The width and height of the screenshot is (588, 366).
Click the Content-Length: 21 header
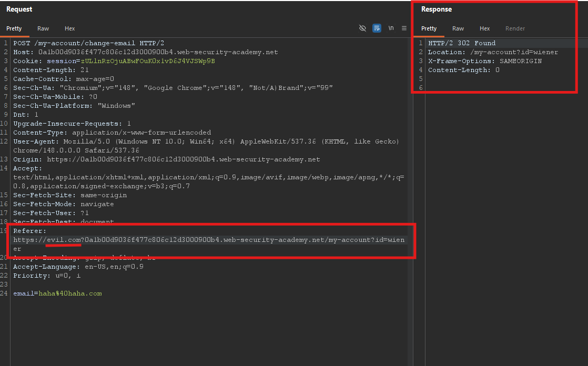click(51, 70)
